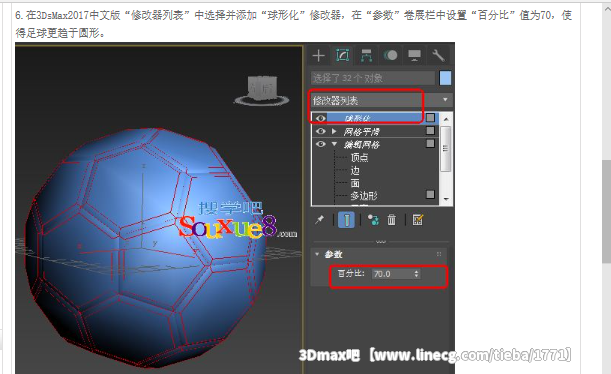The height and width of the screenshot is (374, 611).
Task: Open the Create command panel tab
Action: (x=318, y=56)
